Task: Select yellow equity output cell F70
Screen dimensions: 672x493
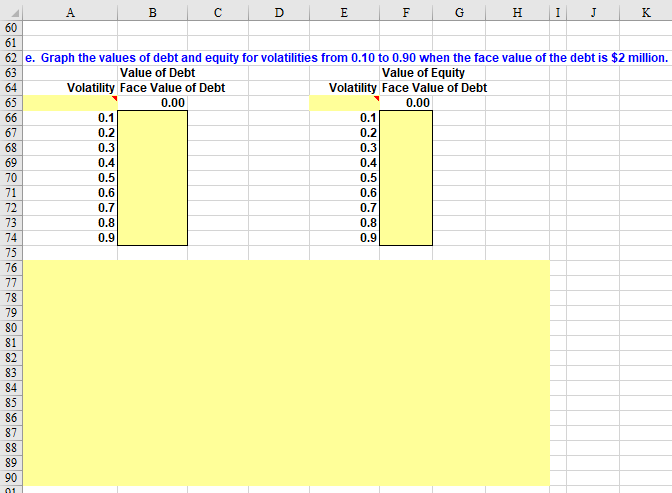Action: coord(406,178)
